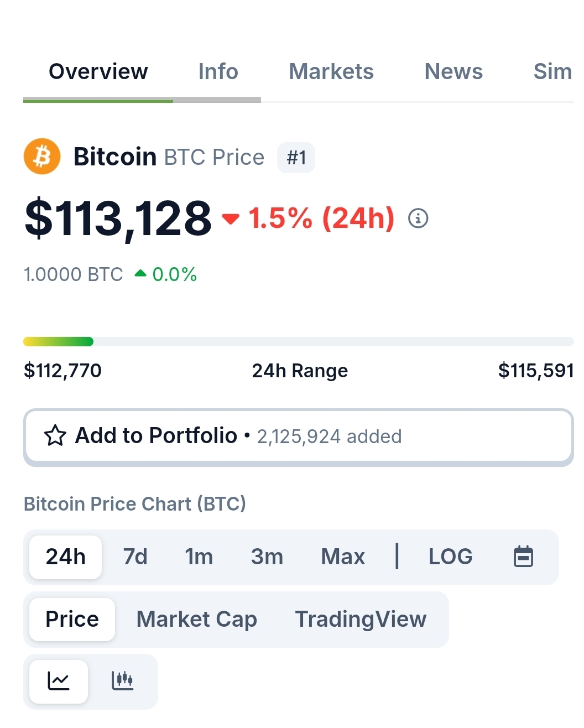Click the Add to Portfolio button
This screenshot has height=728, width=584.
299,436
